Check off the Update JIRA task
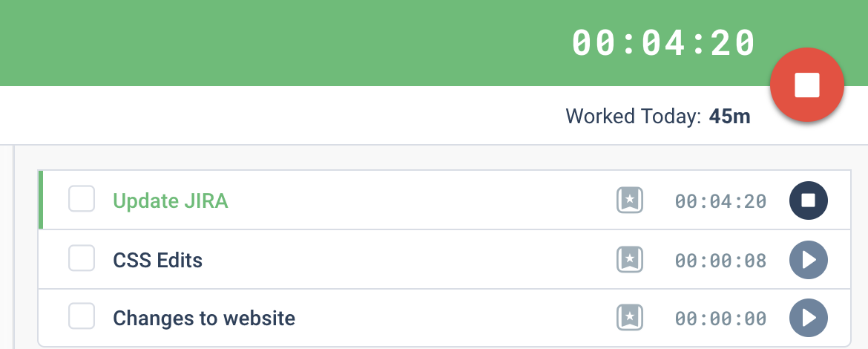This screenshot has height=349, width=868. click(82, 199)
